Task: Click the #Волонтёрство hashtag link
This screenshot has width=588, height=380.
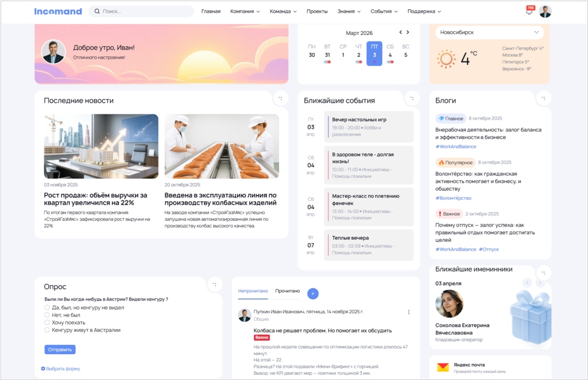Action: [453, 198]
